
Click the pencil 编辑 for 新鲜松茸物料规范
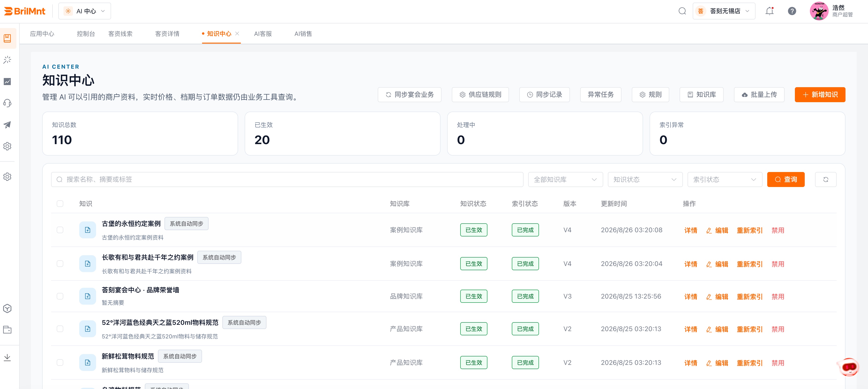click(x=717, y=363)
